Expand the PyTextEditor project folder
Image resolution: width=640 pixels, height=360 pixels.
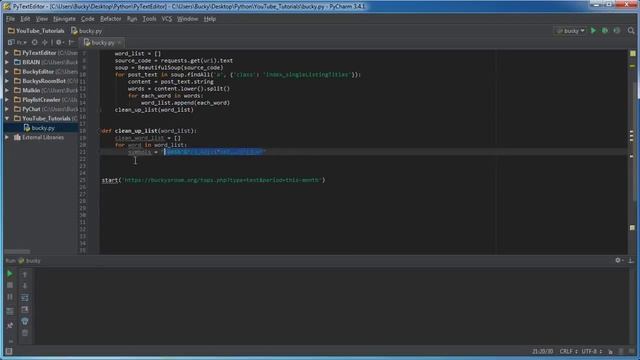click(7, 53)
